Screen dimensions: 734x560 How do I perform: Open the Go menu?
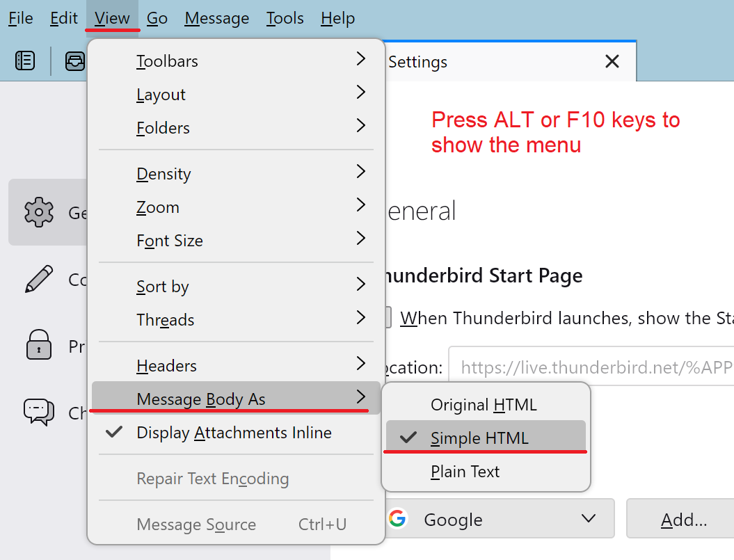157,18
